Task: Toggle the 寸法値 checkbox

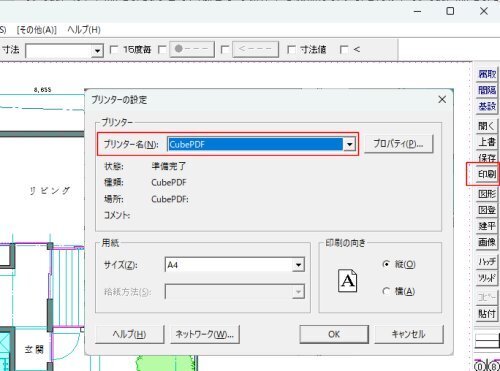Action: coord(291,50)
